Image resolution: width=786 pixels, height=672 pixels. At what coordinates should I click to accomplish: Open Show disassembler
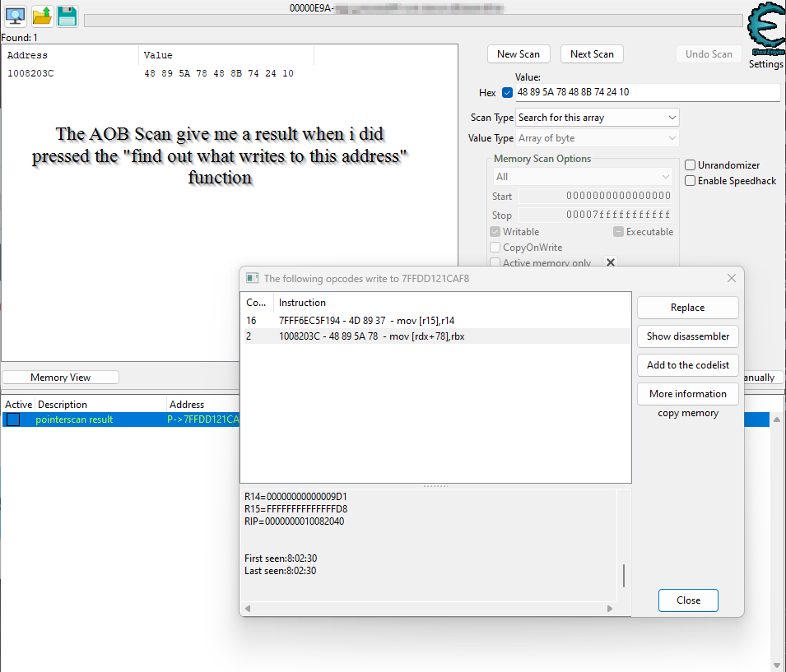tap(687, 336)
